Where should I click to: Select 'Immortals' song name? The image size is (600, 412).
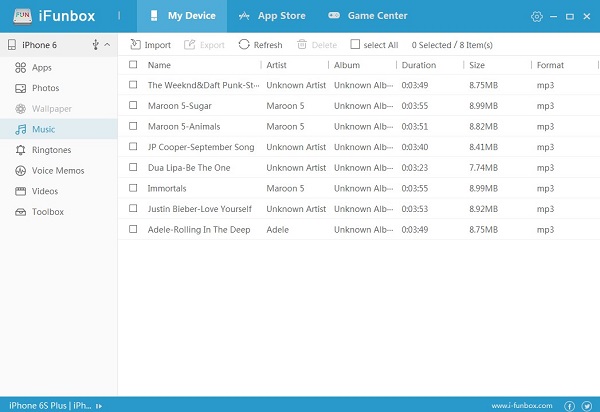click(167, 188)
